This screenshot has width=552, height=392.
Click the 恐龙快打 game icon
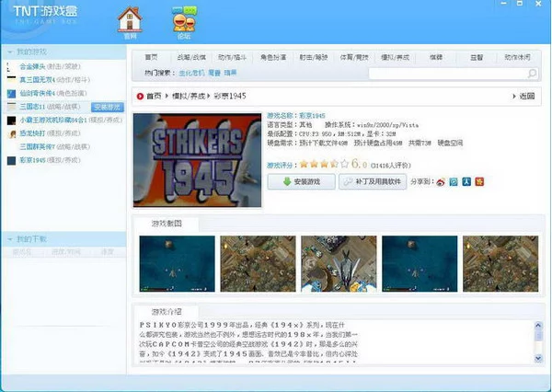tap(12, 133)
